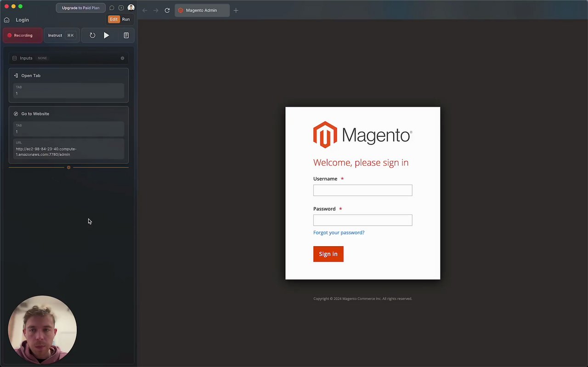Open the logs document icon
This screenshot has width=588, height=367.
tap(126, 35)
